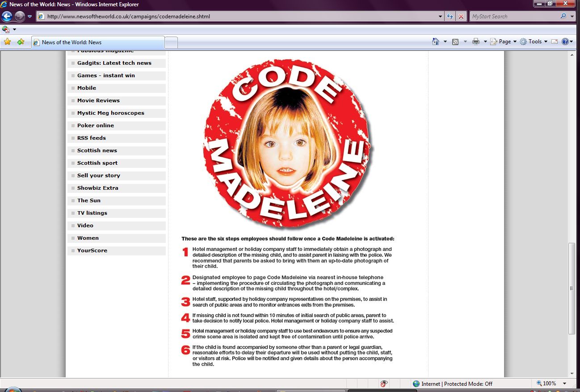Click the blocked privacy eye icon in status bar
580x392 pixels.
pyautogui.click(x=384, y=384)
